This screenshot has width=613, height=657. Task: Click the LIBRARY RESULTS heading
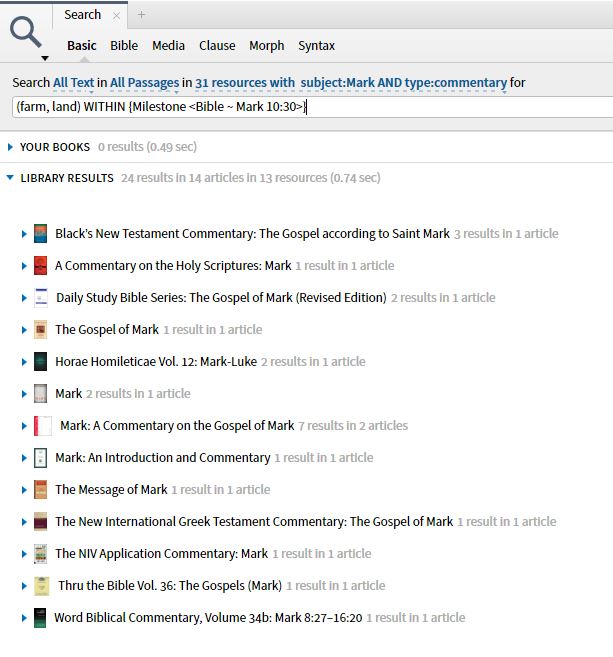pyautogui.click(x=67, y=178)
